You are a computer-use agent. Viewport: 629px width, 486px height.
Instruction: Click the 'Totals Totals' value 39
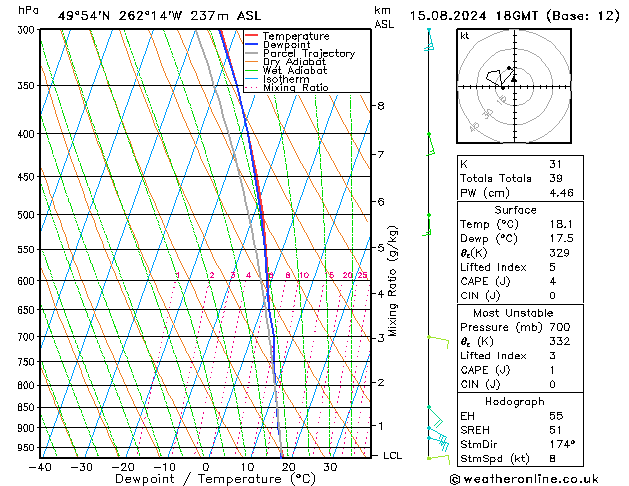pos(556,178)
